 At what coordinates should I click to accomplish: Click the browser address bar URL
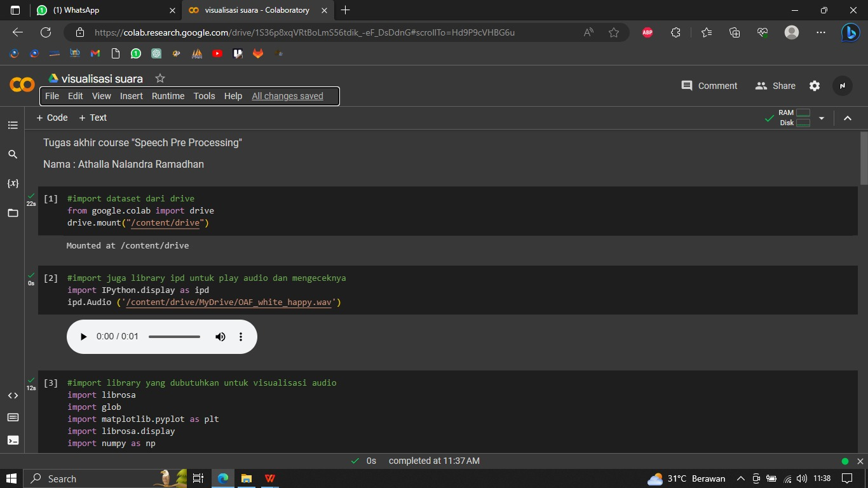point(304,32)
